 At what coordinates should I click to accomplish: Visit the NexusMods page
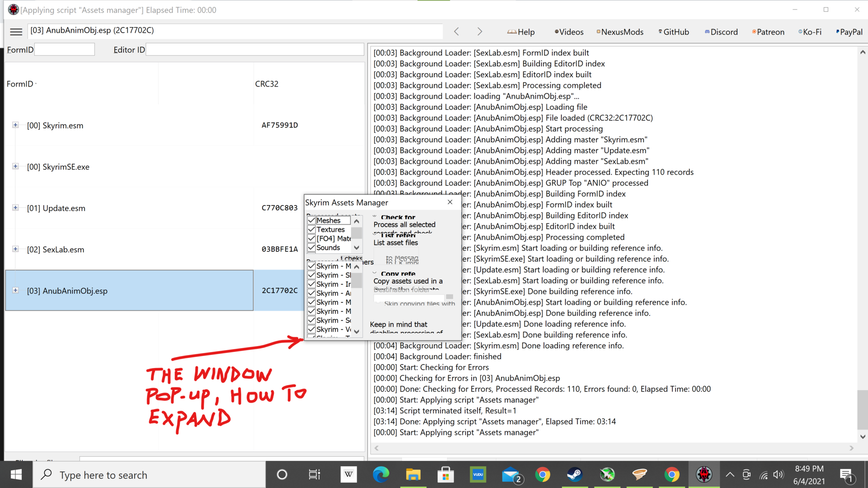[620, 32]
